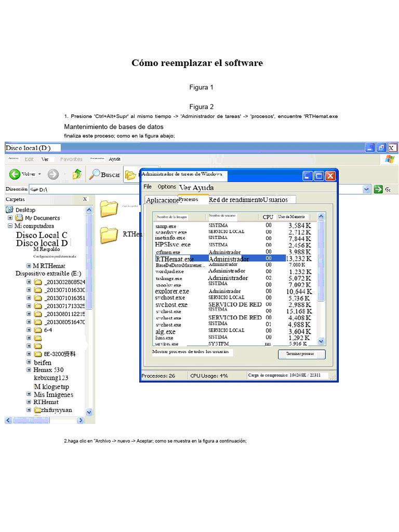This screenshot has height=532, width=399.
Task: Open File menu in Task Manager
Action: tap(148, 187)
